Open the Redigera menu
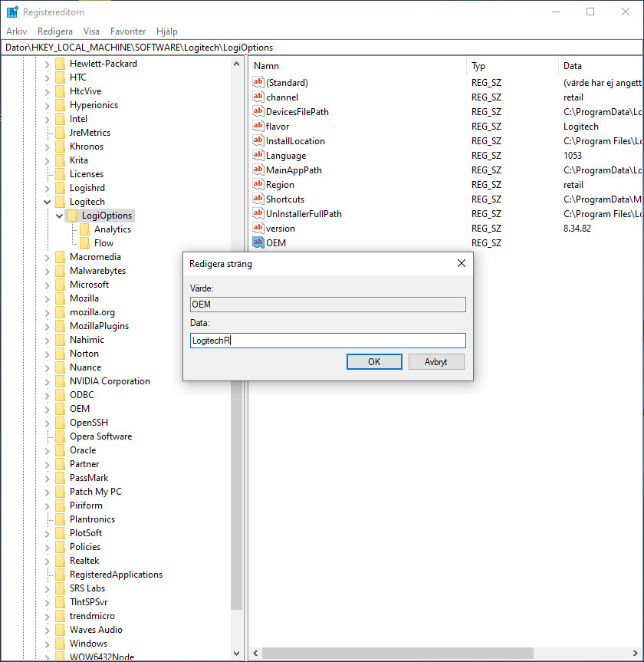The image size is (644, 662). pos(55,31)
